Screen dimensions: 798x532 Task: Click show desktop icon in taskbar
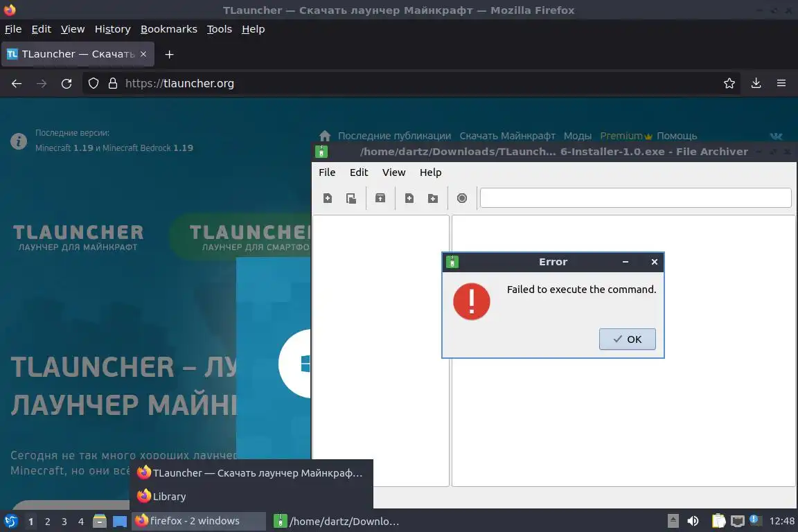[x=120, y=521]
